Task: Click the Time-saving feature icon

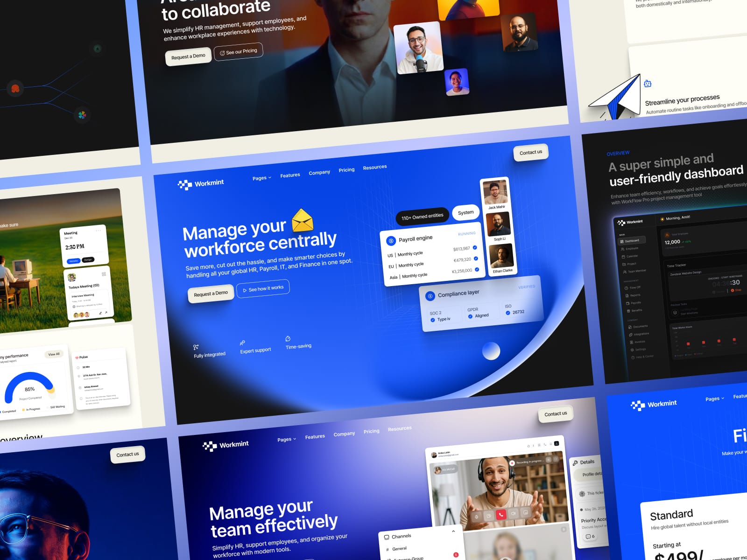Action: click(288, 339)
